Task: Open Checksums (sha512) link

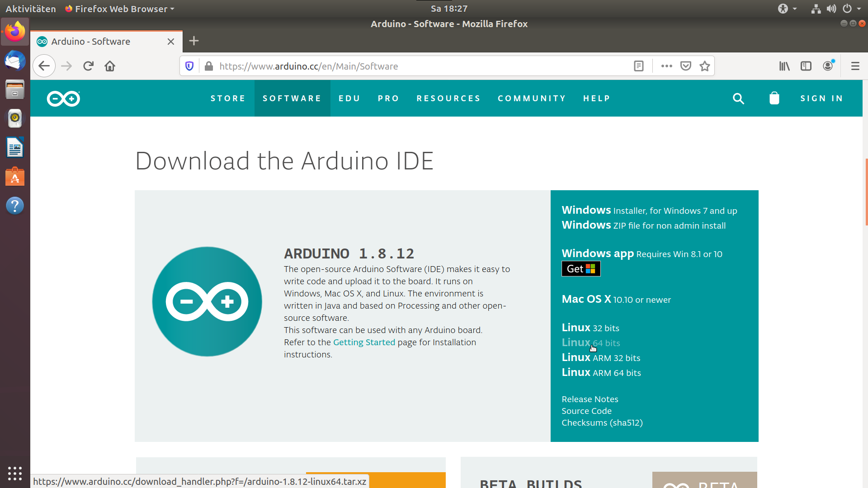Action: 602,422
